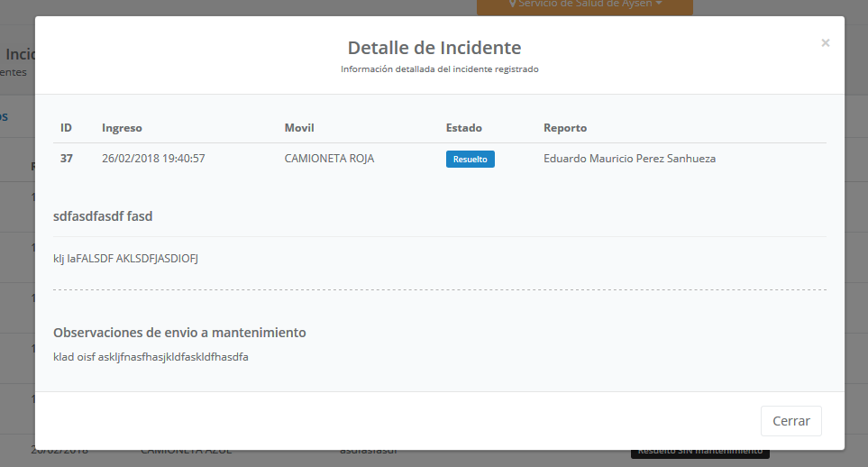Click the Cerrar button
Viewport: 868px width, 467px height.
click(790, 421)
